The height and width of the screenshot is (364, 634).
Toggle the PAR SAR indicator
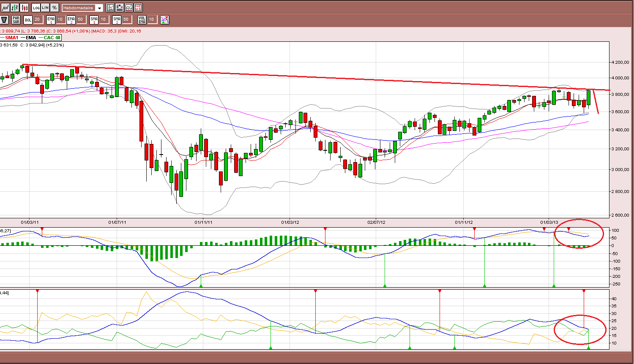(16, 19)
